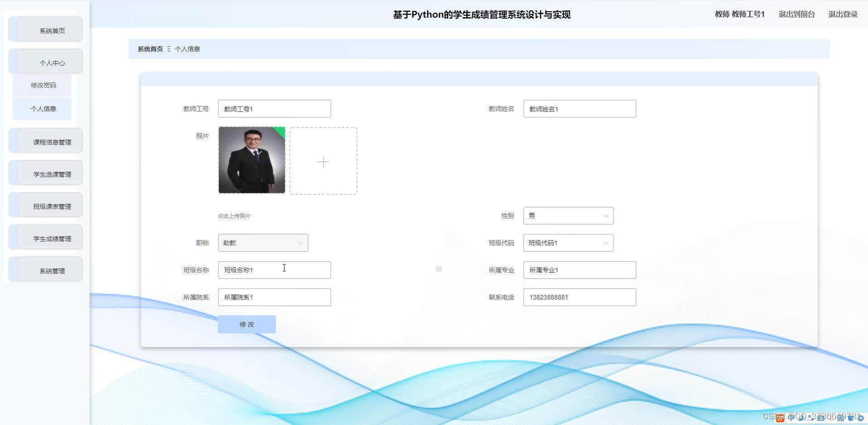Click 个人信息 breadcrumb text
The height and width of the screenshot is (425, 868).
click(x=187, y=49)
